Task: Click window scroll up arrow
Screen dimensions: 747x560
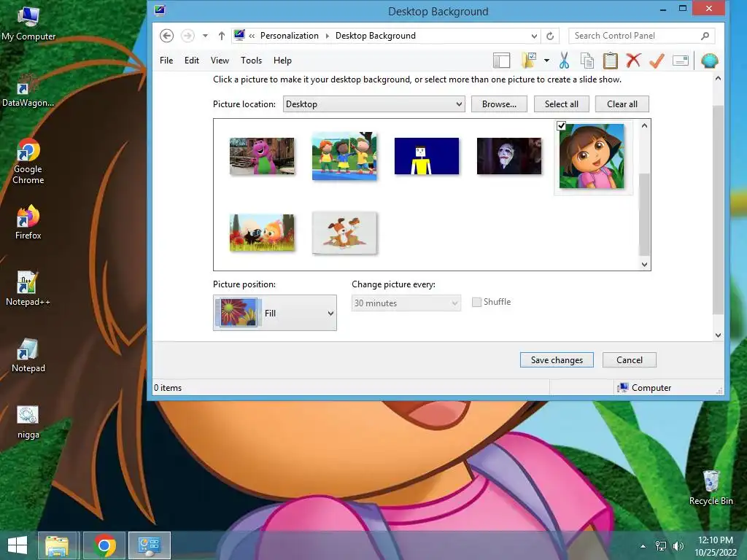Action: [x=718, y=79]
